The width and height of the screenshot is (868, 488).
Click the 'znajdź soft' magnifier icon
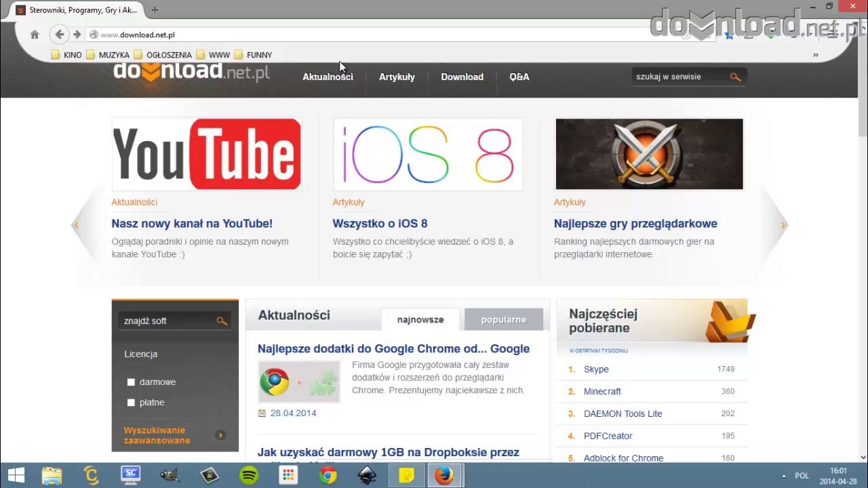(x=222, y=321)
